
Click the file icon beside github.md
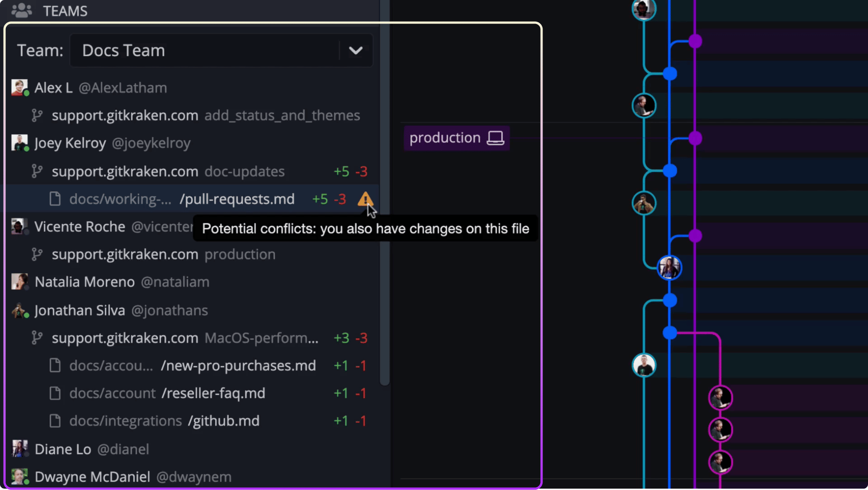pos(55,421)
